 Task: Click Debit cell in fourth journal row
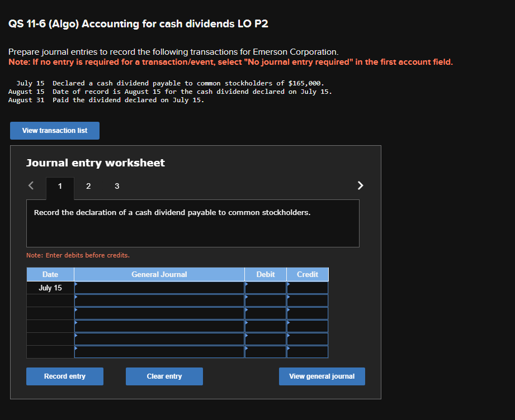click(266, 326)
